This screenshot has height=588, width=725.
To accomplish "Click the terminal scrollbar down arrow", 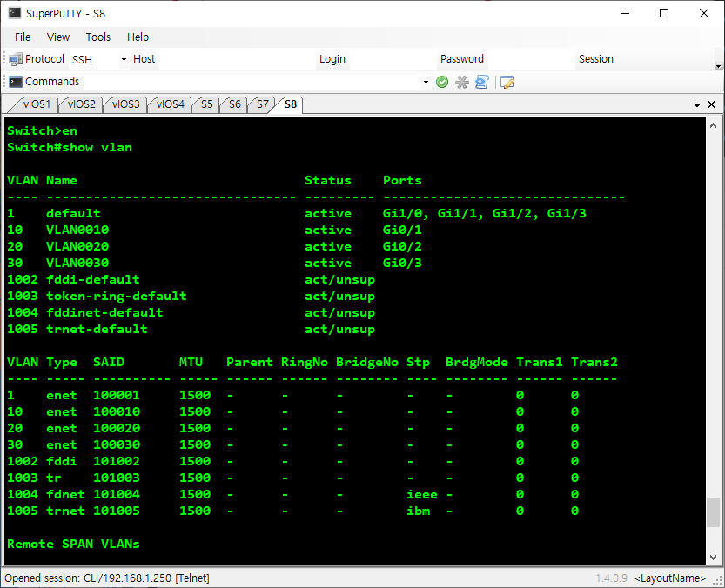I will point(713,557).
